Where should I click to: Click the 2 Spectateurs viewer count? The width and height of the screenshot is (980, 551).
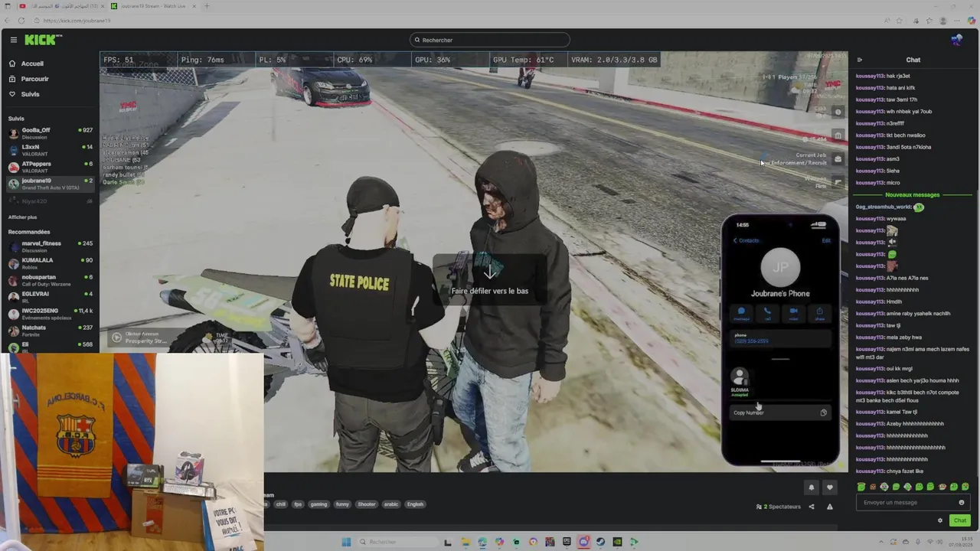pos(779,507)
